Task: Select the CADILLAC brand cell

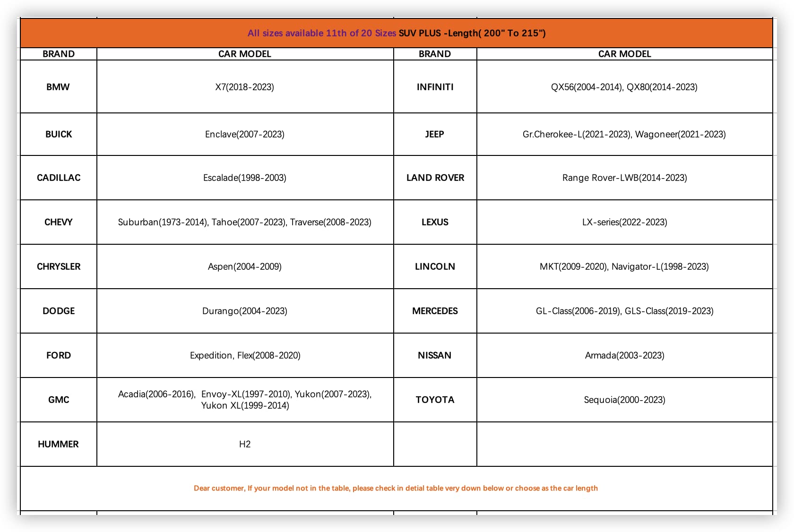Action: tap(59, 178)
